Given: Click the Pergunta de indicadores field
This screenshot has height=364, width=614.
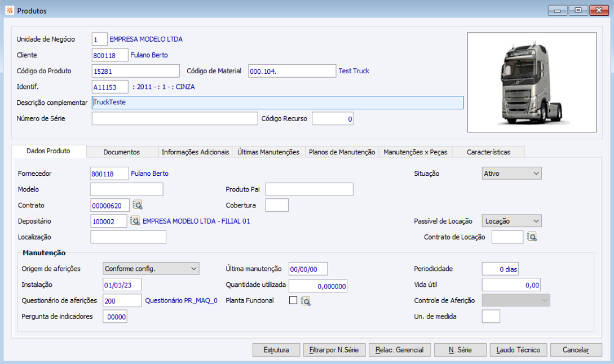Looking at the screenshot, I should coord(115,317).
